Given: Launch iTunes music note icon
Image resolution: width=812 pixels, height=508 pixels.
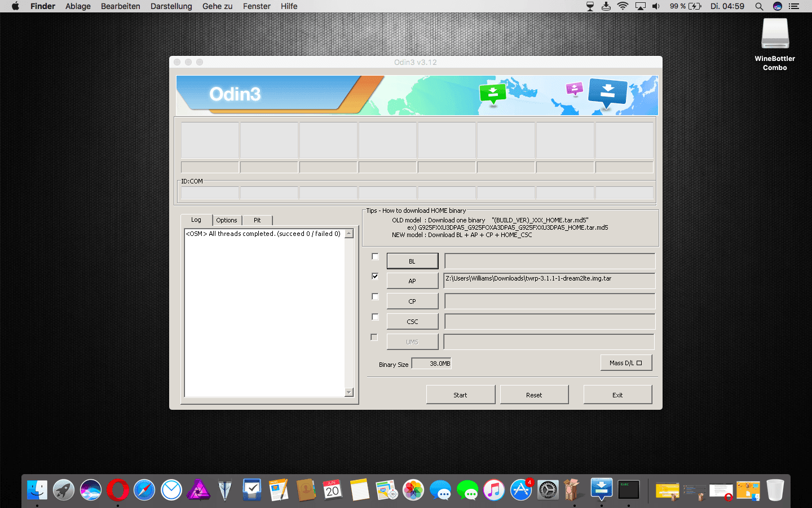Looking at the screenshot, I should pyautogui.click(x=494, y=490).
